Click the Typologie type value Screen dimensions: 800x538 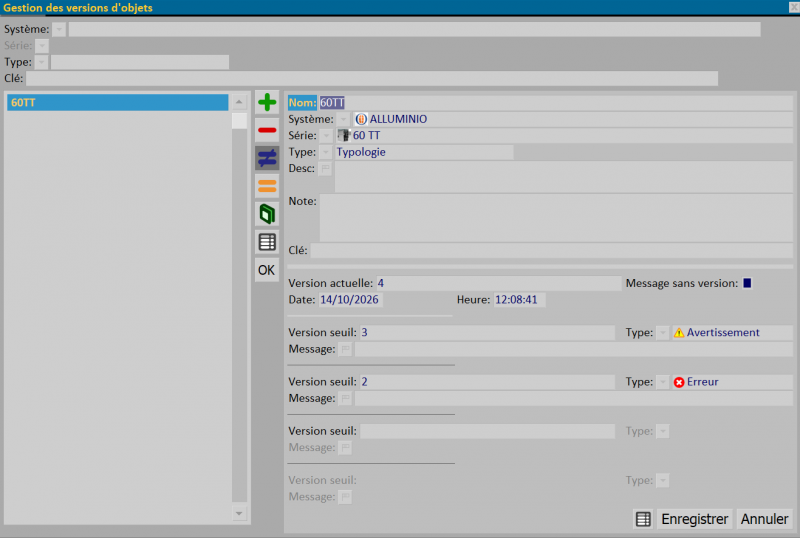click(361, 152)
